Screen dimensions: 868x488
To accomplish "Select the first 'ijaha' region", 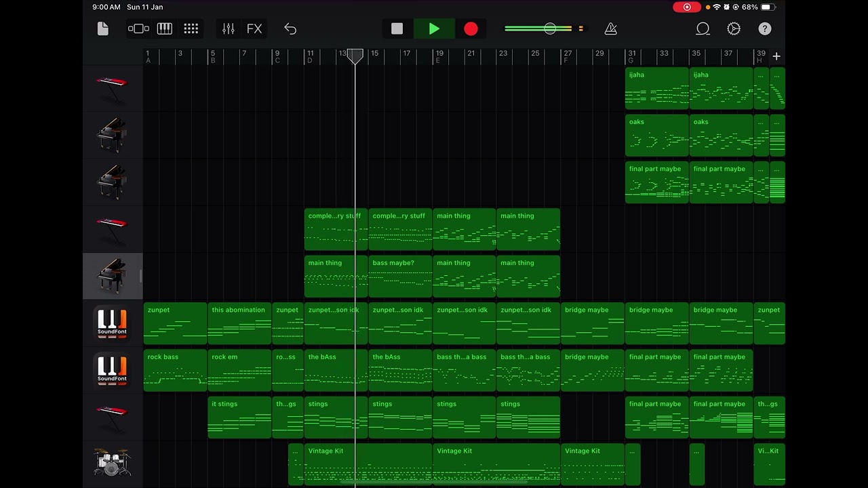I will pos(656,88).
